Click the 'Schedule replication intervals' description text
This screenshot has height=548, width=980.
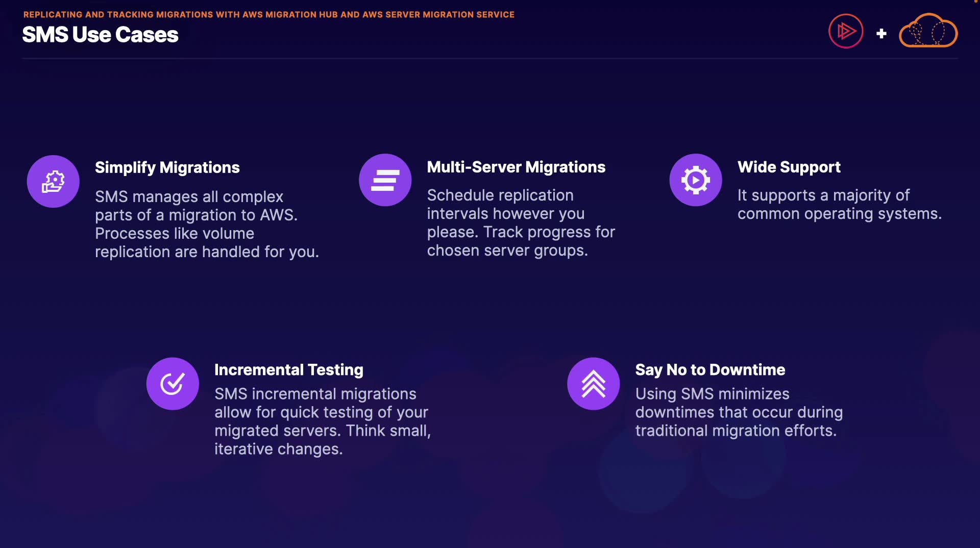coord(521,222)
